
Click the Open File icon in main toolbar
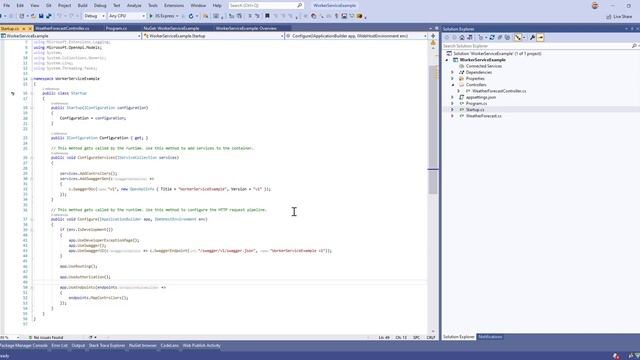33,16
